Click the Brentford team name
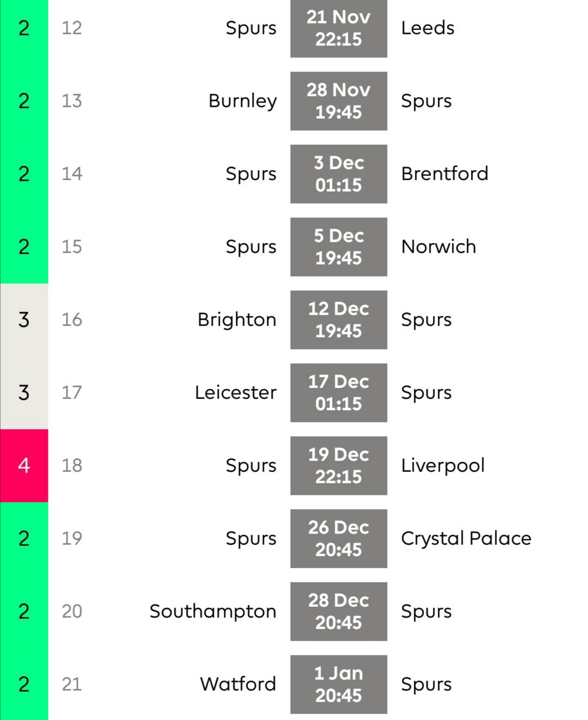Screen dimensions: 588x720 pos(445,174)
